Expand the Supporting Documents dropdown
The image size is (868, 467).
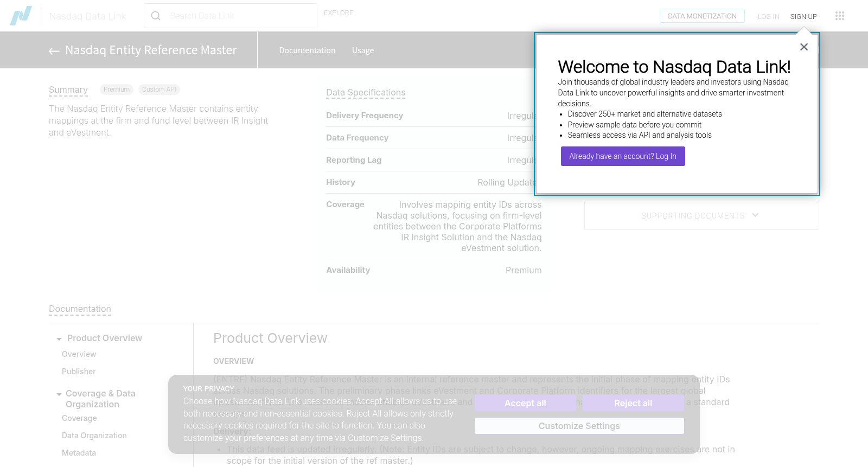(x=701, y=215)
